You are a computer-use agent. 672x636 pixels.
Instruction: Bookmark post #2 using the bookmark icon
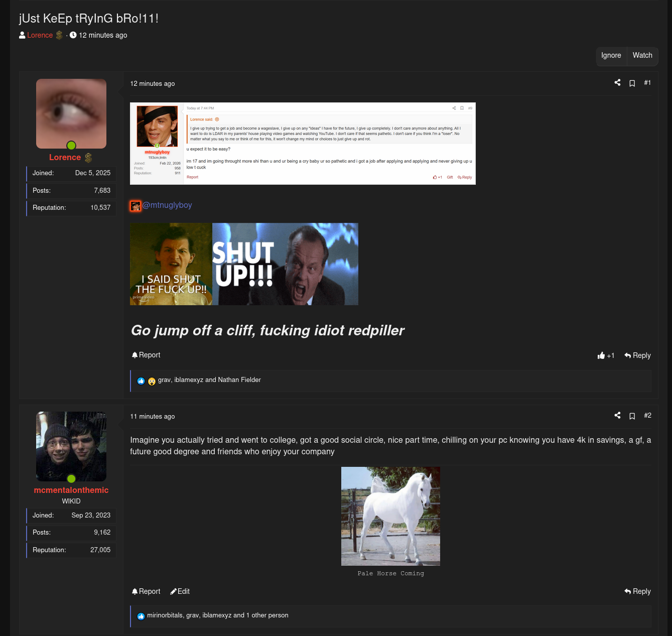pos(632,416)
